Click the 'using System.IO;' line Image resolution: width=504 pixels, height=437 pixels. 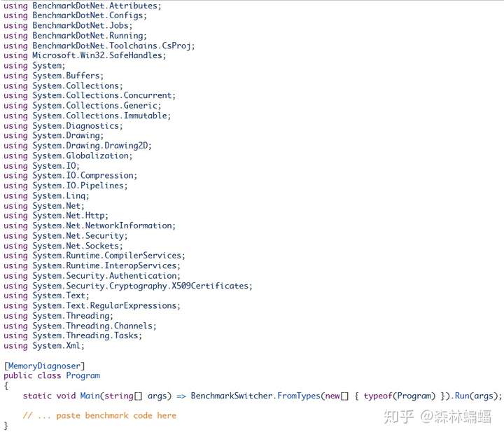41,166
